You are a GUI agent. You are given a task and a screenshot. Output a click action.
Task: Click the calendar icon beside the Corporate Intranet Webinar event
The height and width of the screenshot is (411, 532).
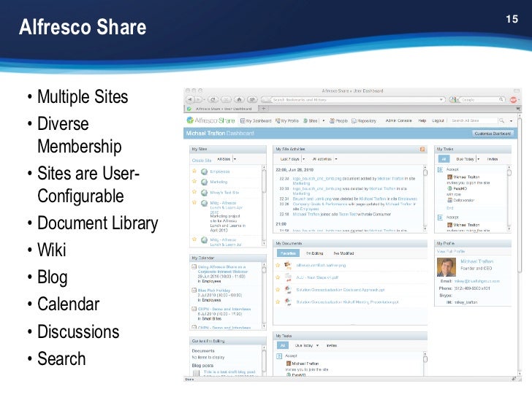pyautogui.click(x=194, y=267)
